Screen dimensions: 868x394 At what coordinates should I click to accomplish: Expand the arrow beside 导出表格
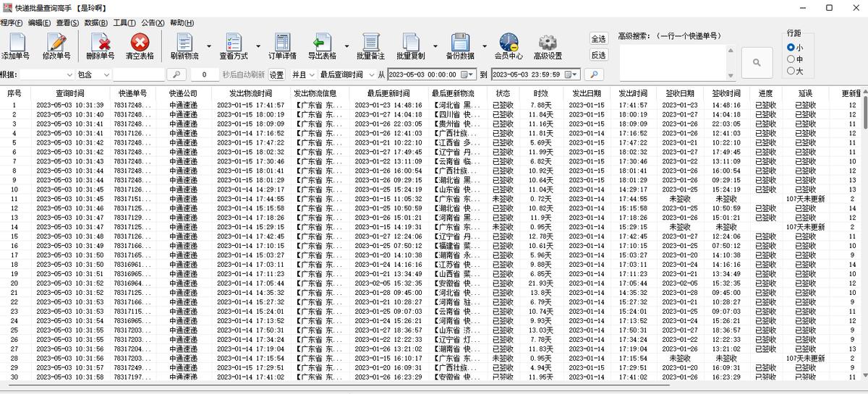coord(346,46)
